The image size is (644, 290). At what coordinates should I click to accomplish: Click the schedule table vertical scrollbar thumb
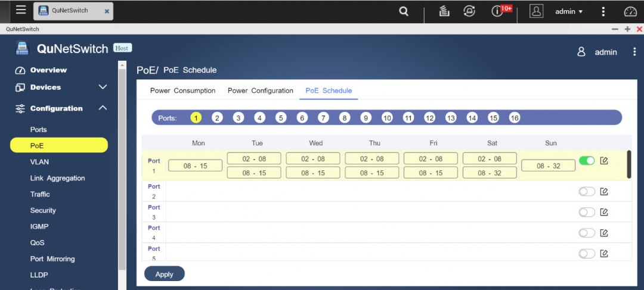(629, 164)
